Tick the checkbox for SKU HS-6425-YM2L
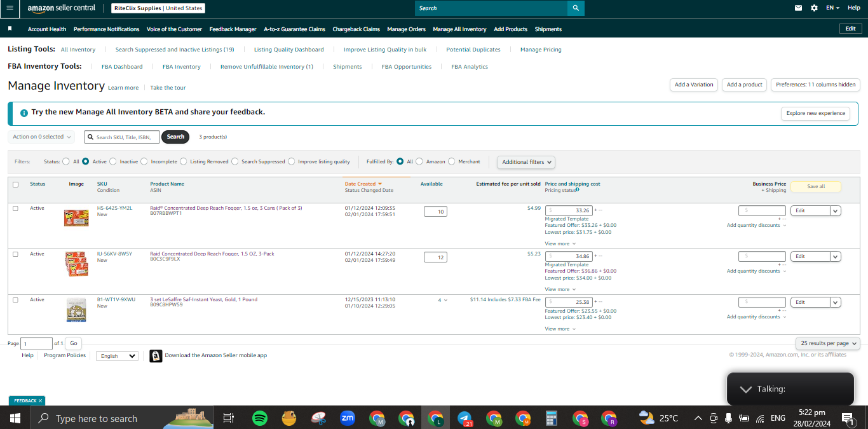 pos(16,208)
